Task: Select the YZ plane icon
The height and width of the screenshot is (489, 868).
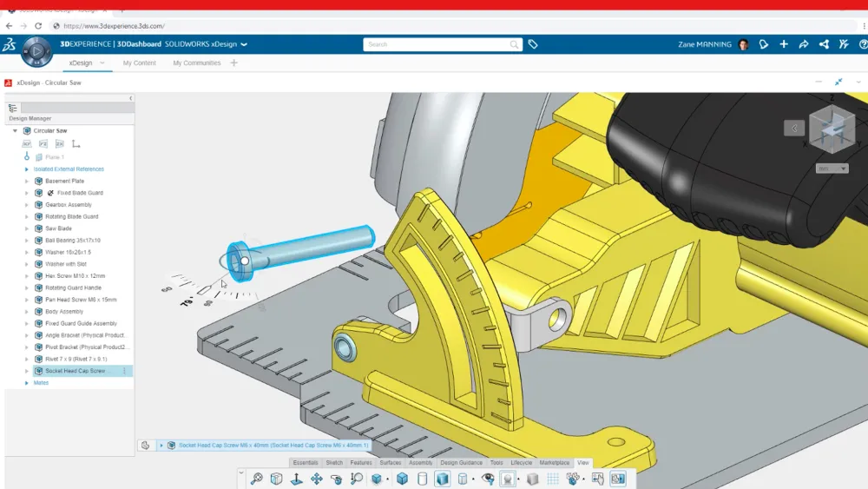Action: [x=43, y=144]
